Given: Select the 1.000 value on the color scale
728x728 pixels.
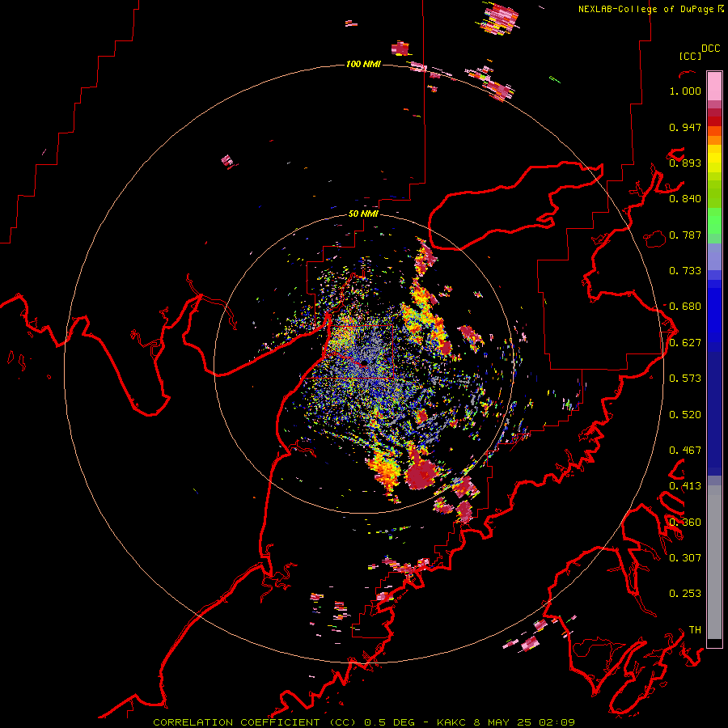Looking at the screenshot, I should 685,91.
